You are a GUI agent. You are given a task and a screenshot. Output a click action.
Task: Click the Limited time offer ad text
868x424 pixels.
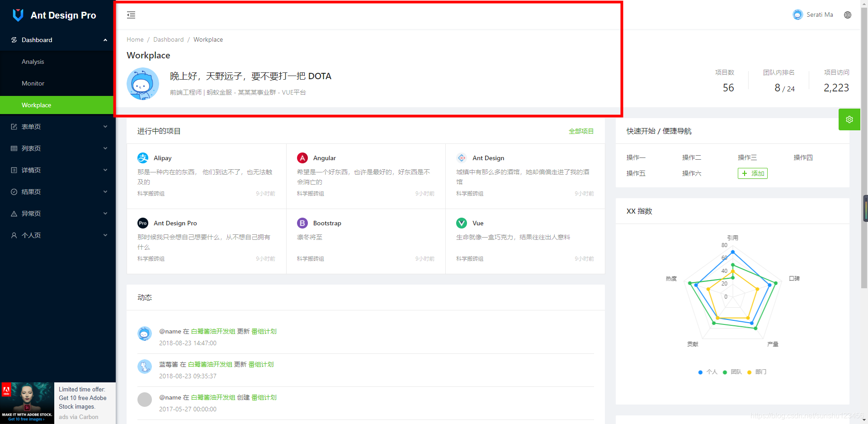point(83,398)
